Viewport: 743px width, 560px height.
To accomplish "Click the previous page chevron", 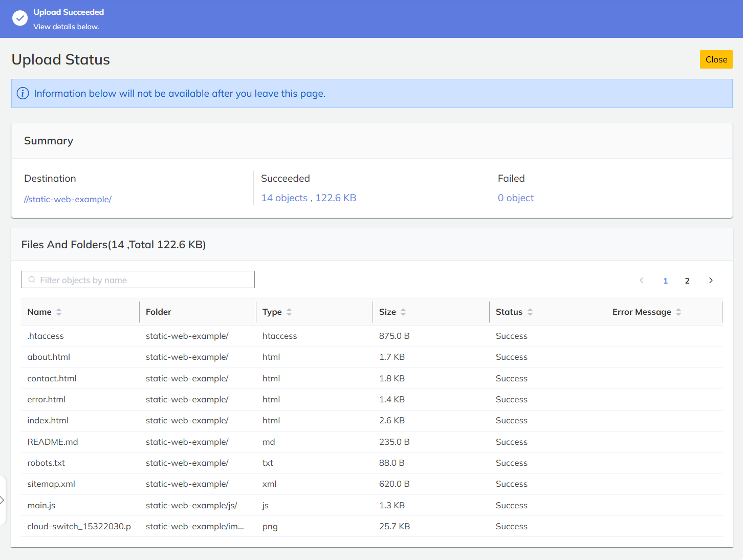I will pyautogui.click(x=641, y=280).
